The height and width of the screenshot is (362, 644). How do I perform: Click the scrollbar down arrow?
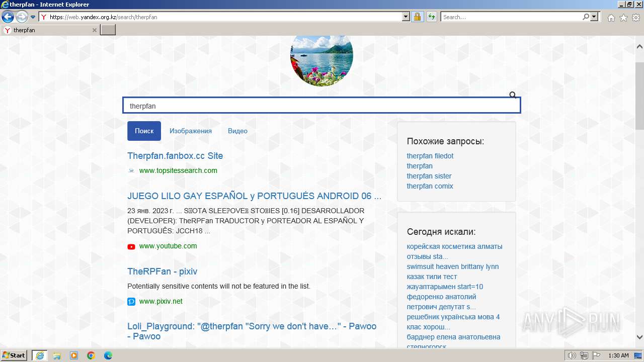point(639,337)
